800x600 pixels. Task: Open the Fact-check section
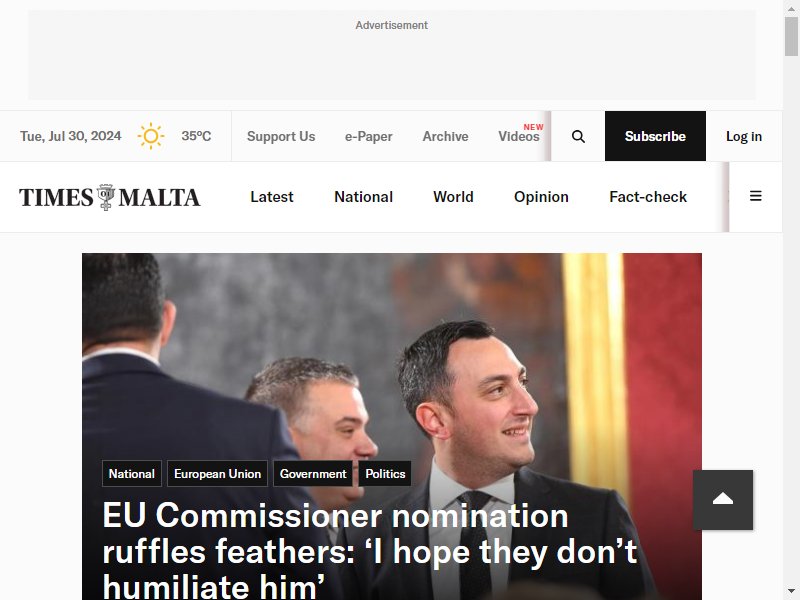(648, 197)
